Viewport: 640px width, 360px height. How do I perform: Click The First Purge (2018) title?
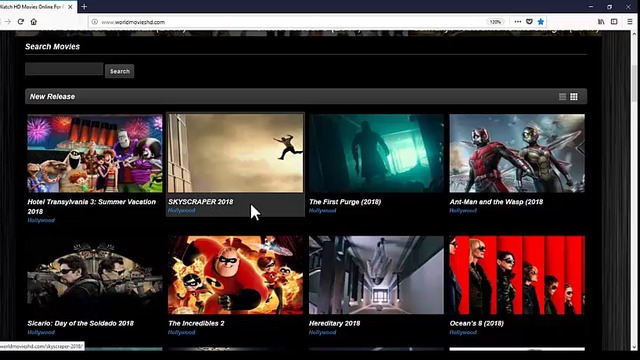coord(345,202)
